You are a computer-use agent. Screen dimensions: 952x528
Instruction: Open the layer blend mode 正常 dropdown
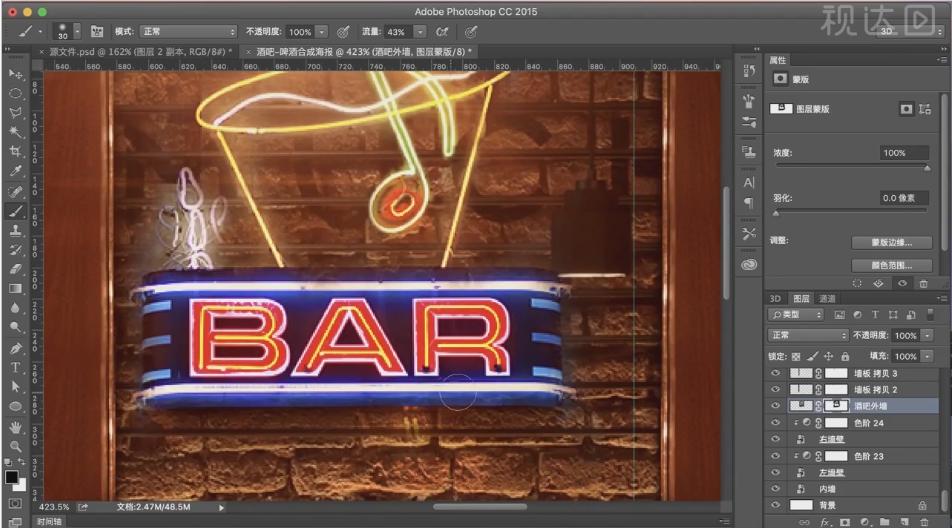[809, 335]
